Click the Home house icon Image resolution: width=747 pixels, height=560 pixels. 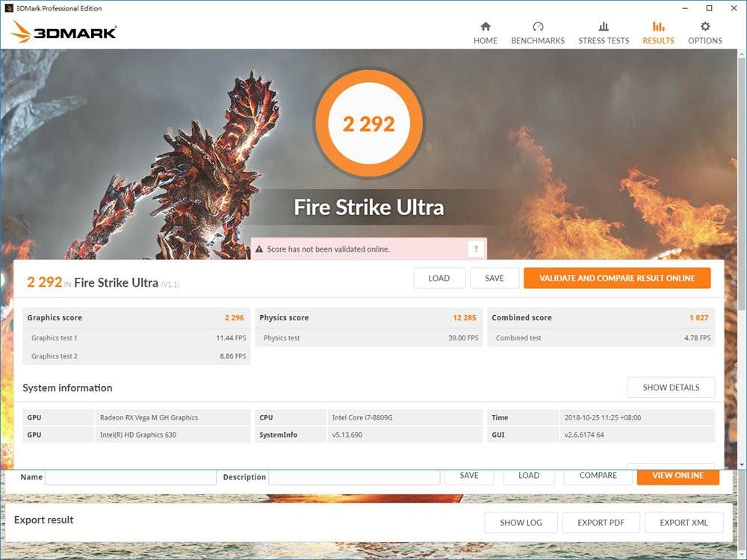tap(486, 27)
